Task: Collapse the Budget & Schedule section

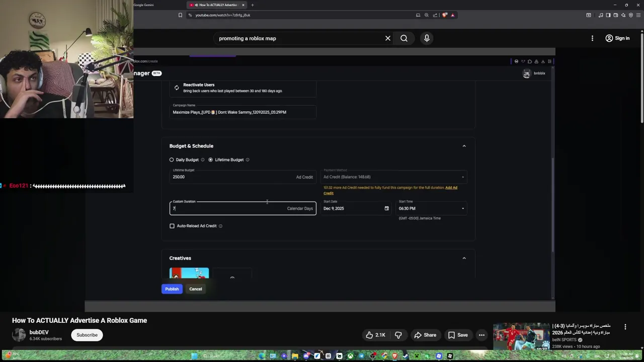Action: pos(464,146)
